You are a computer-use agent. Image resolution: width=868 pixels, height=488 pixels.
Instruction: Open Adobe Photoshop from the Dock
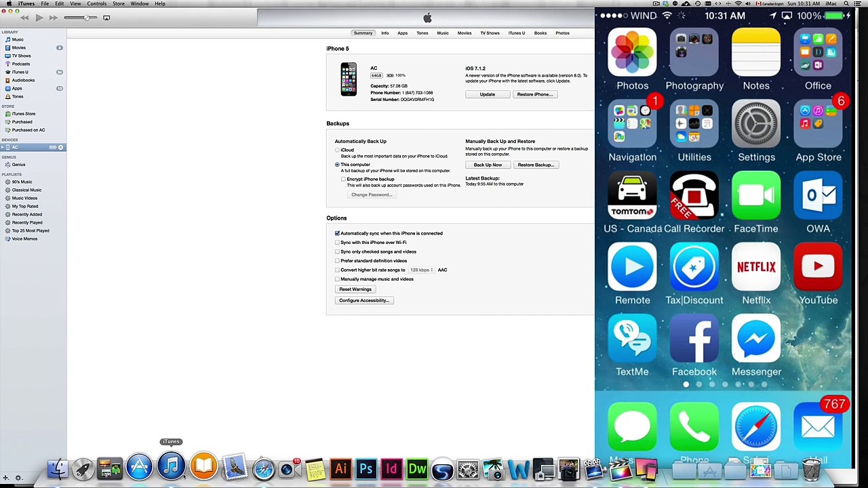tap(366, 469)
